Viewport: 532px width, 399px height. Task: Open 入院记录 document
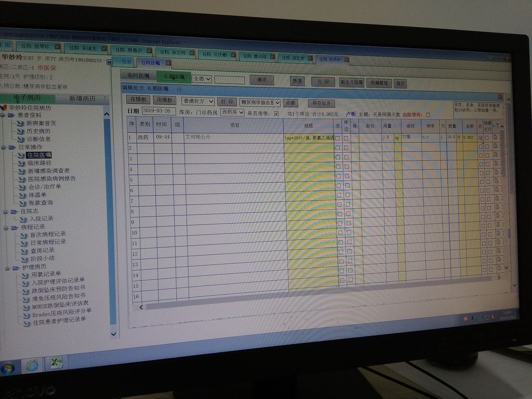click(x=41, y=219)
